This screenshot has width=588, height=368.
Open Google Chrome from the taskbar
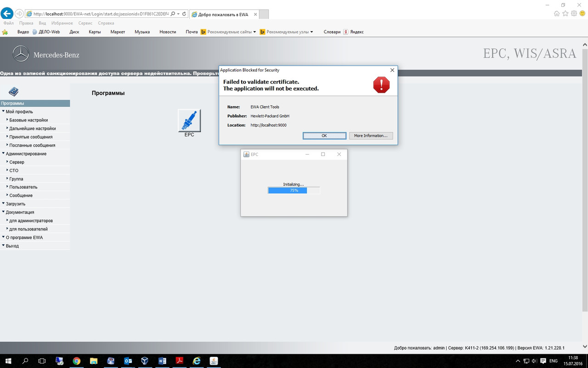pyautogui.click(x=76, y=361)
